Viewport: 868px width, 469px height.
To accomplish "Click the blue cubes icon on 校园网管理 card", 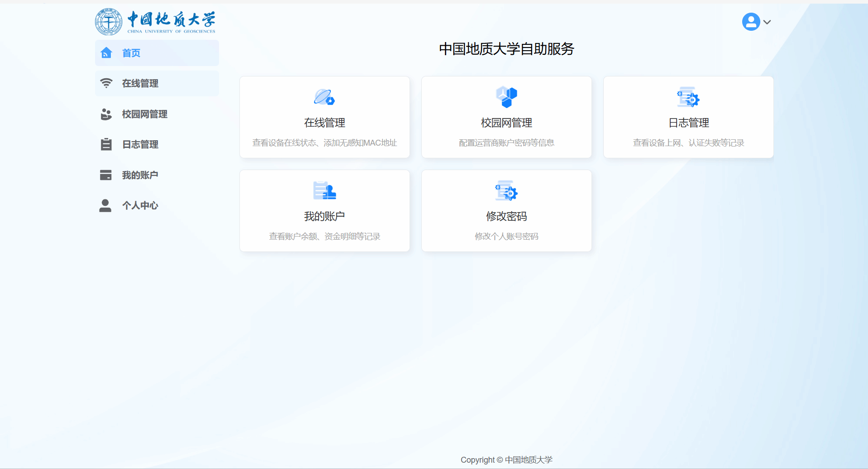I will pos(506,97).
